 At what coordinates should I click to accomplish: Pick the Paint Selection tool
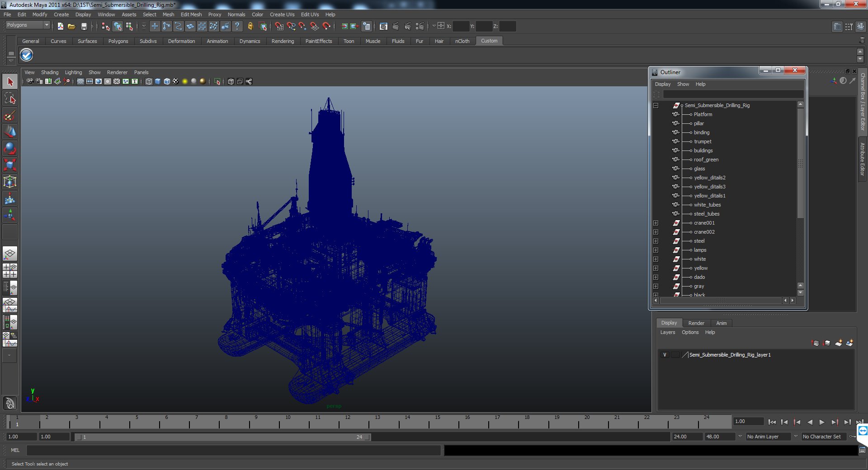10,115
